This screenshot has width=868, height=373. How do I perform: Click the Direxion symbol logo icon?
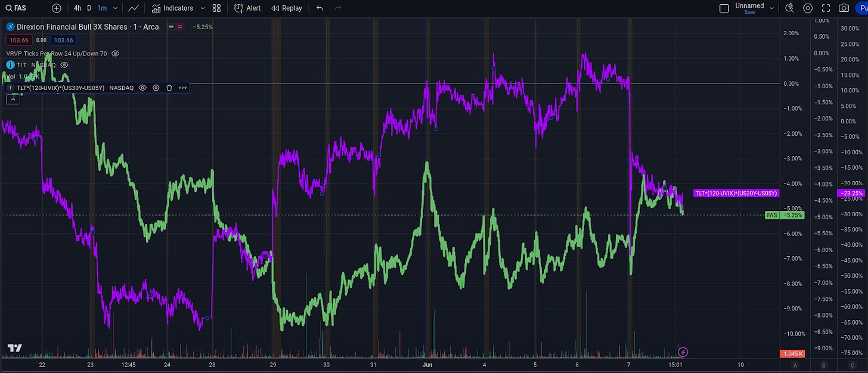tap(11, 27)
